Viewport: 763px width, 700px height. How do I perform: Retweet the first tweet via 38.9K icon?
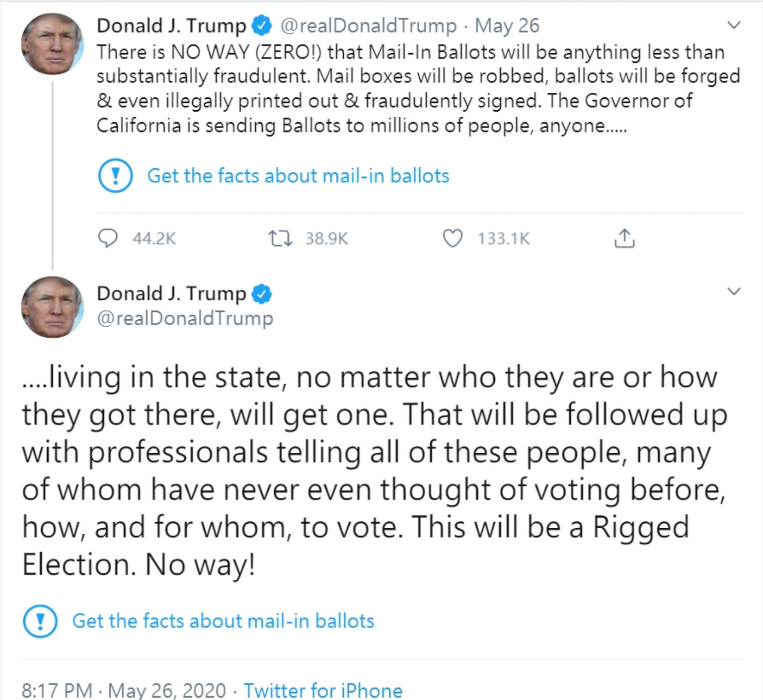280,239
